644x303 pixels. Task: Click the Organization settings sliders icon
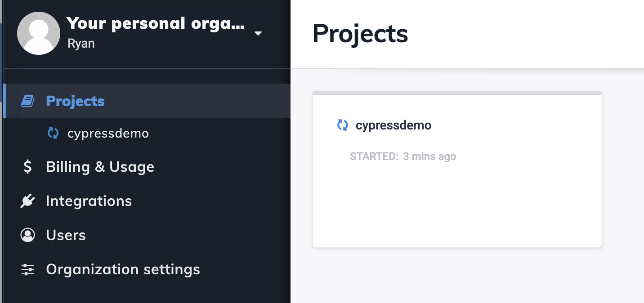(x=28, y=269)
